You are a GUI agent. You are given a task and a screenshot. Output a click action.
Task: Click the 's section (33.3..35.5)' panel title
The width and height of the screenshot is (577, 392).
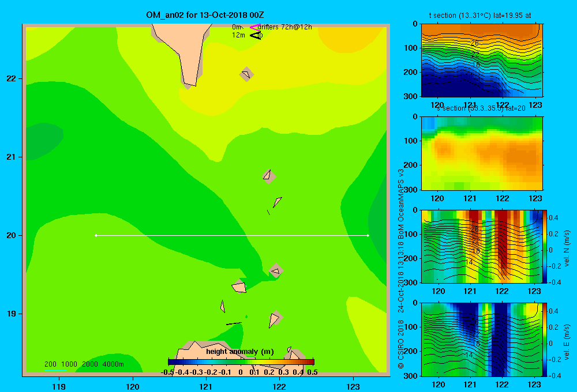coord(481,108)
